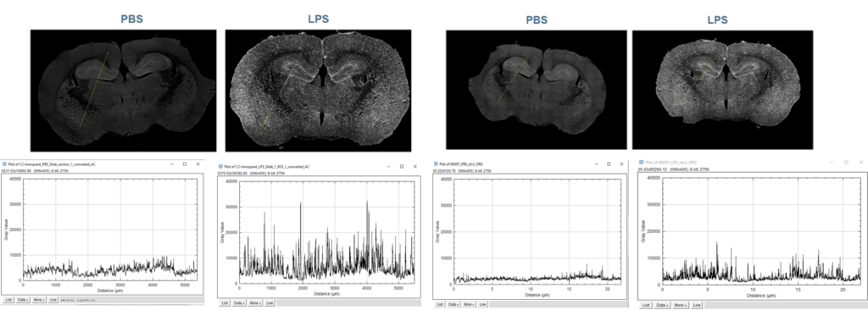
Task: Open the Data » dropdown in the NG001_PBS plot
Action: coord(454,304)
